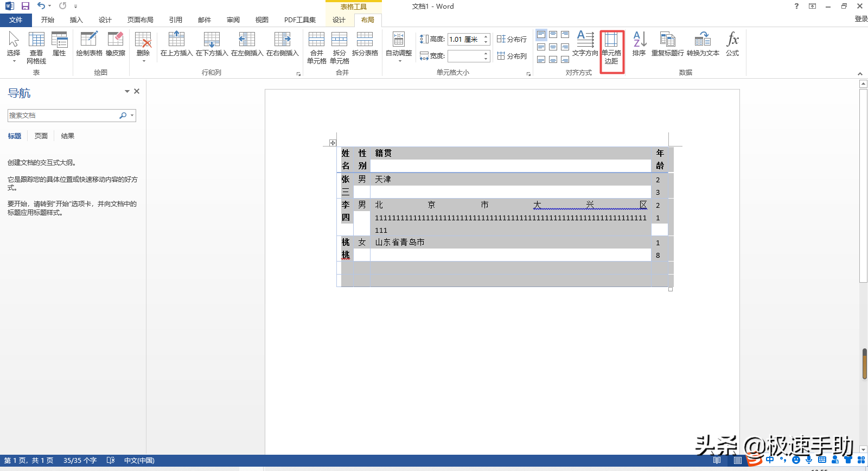This screenshot has width=868, height=471.
Task: Click Distribute Rows (分布行) button
Action: [x=512, y=39]
